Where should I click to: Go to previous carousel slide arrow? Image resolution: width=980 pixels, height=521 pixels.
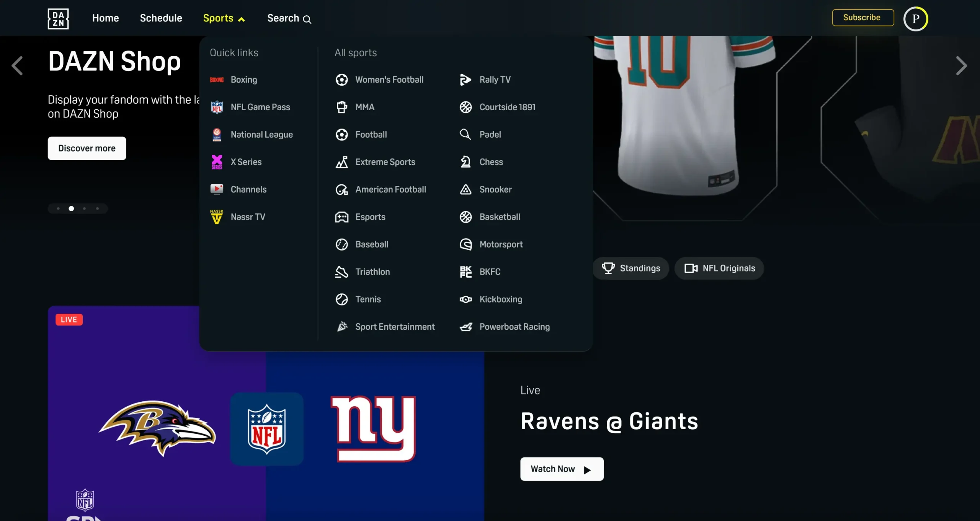click(17, 66)
